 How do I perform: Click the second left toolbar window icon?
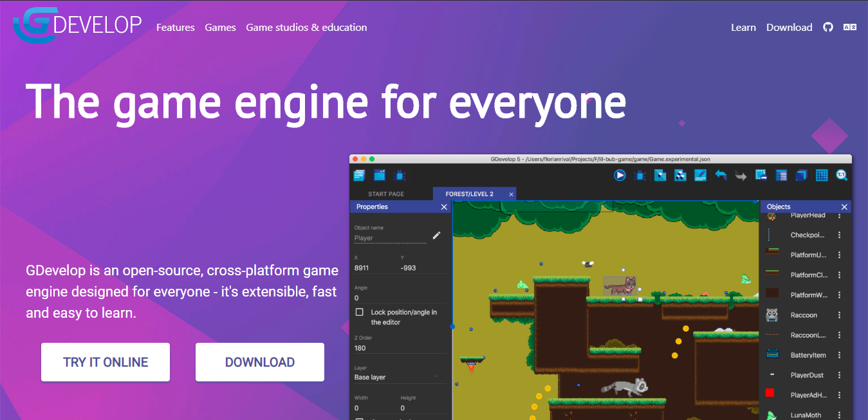(x=380, y=174)
